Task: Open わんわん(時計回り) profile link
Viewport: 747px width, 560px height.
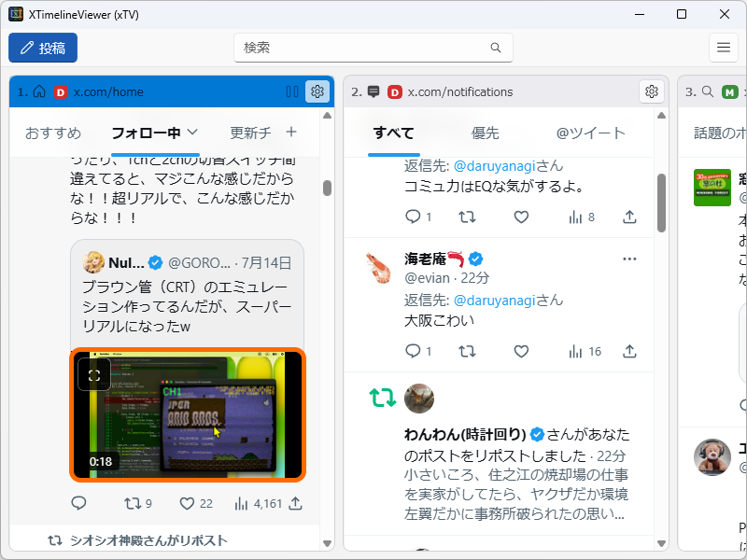Action: [x=465, y=434]
